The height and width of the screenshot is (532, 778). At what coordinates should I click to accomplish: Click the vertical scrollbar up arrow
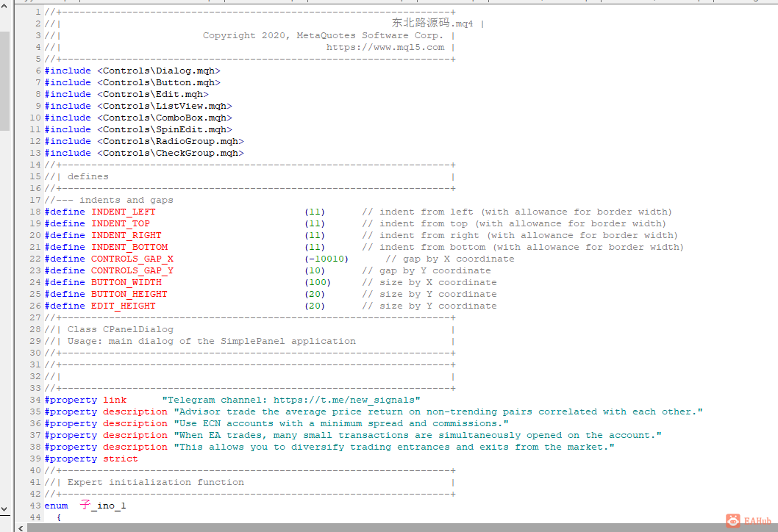pyautogui.click(x=4, y=7)
